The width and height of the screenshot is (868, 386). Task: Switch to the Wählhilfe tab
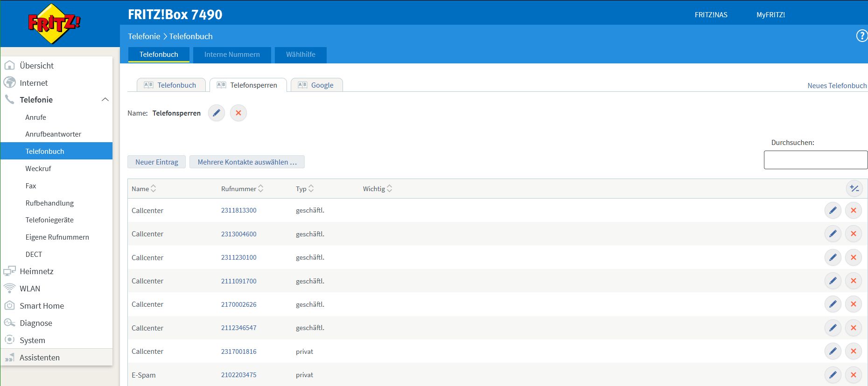(301, 55)
